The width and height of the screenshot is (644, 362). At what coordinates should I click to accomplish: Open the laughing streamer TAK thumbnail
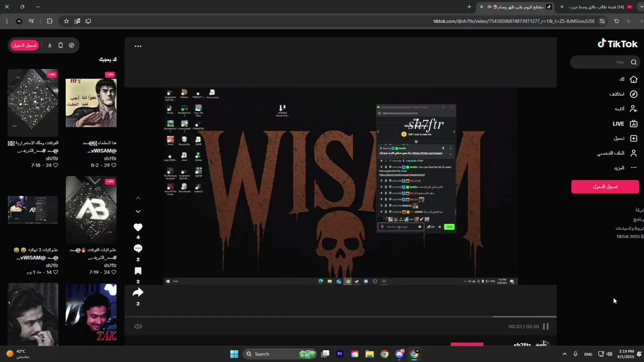click(x=91, y=314)
